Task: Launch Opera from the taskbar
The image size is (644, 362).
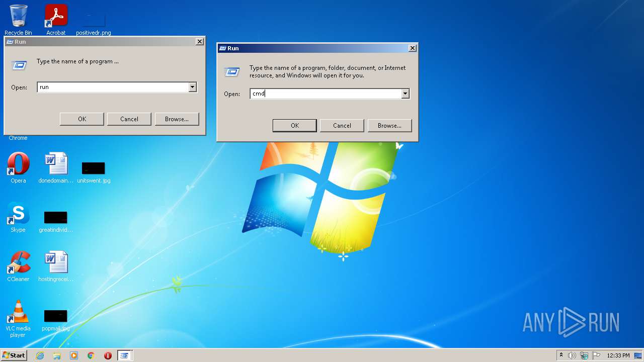Action: 108,355
